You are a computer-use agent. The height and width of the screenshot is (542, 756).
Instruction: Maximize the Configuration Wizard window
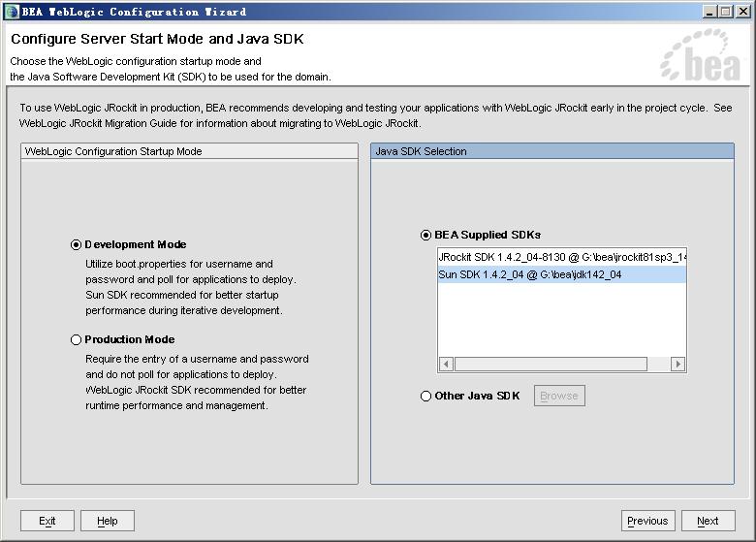click(x=725, y=12)
